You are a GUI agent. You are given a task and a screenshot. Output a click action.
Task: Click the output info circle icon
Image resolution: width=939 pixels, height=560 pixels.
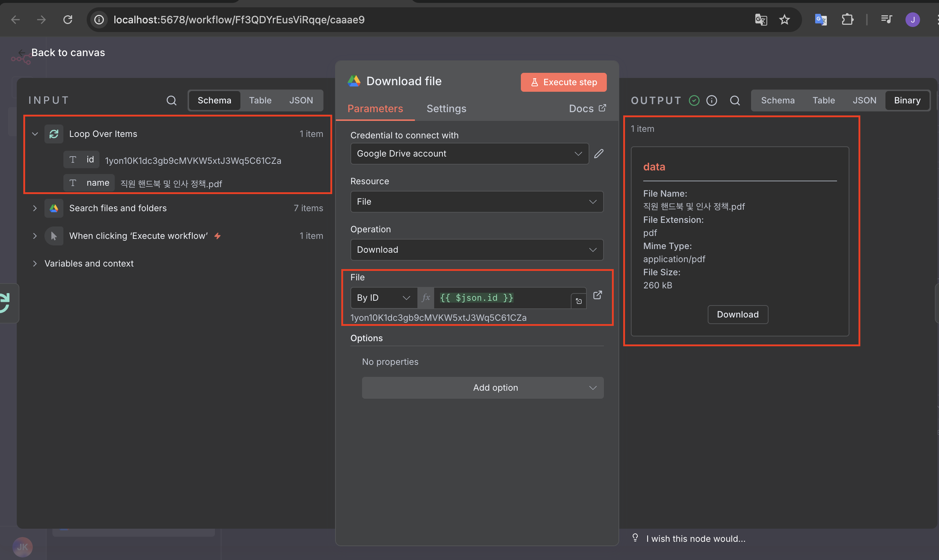tap(711, 100)
